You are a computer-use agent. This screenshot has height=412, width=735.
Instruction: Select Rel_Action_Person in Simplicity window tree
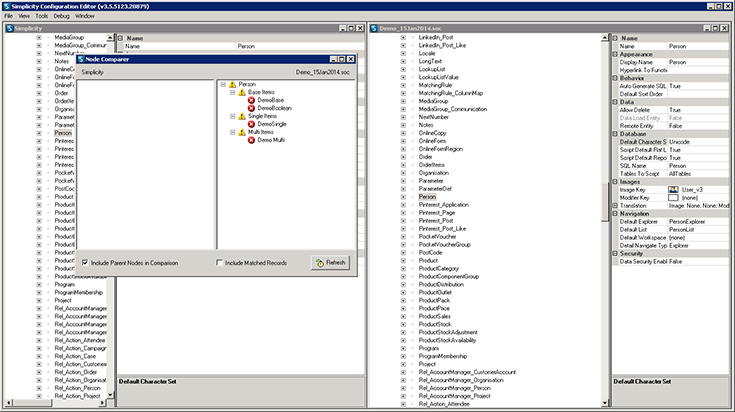(x=77, y=388)
